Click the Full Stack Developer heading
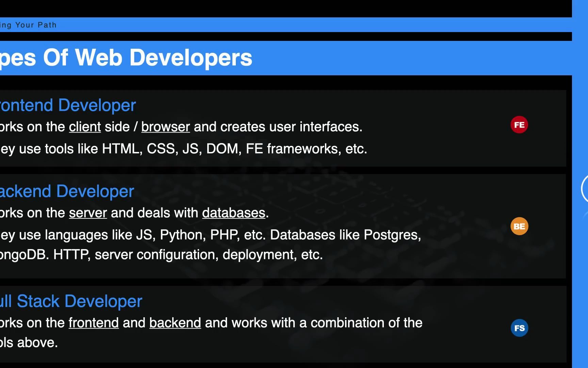 pos(71,301)
